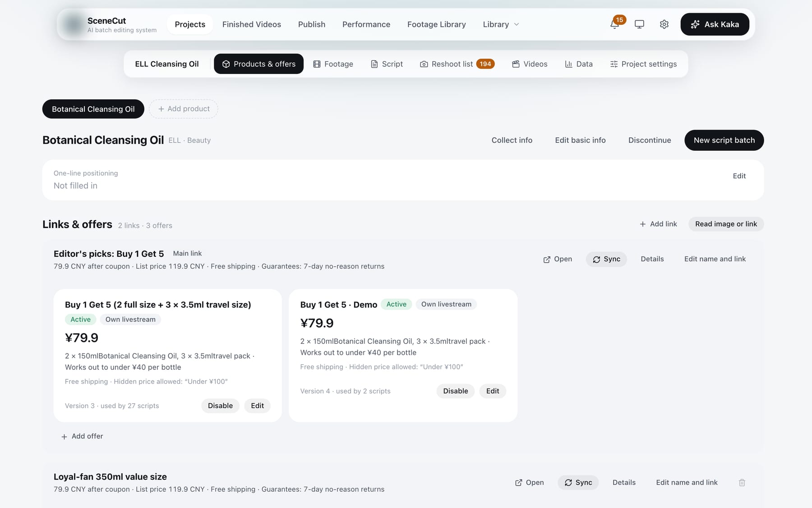Go to the Publish tab
The height and width of the screenshot is (508, 812).
pyautogui.click(x=312, y=24)
